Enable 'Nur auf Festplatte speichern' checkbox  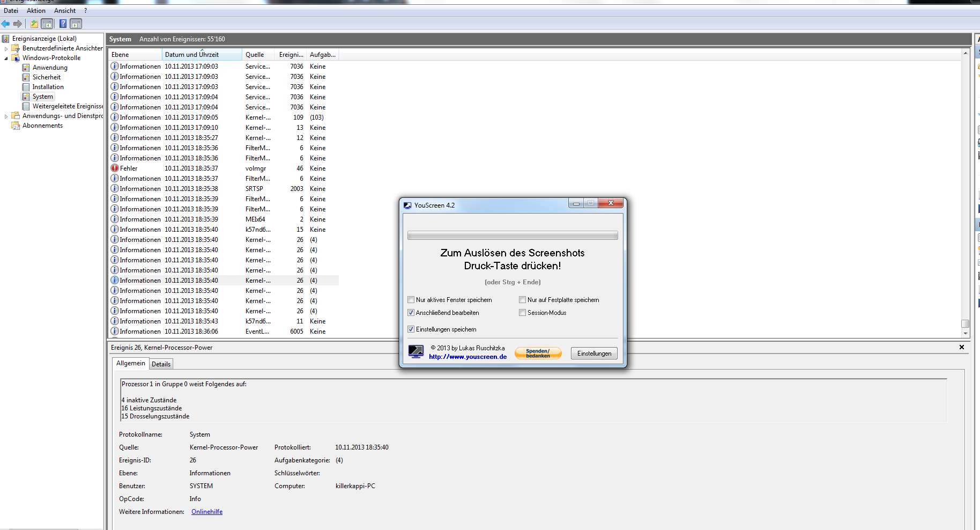pos(522,300)
